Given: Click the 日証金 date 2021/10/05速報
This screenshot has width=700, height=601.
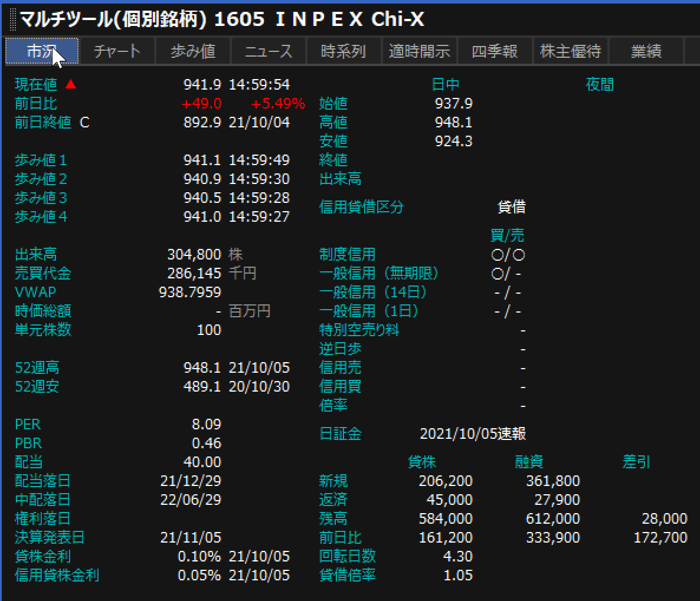Looking at the screenshot, I should [x=473, y=433].
